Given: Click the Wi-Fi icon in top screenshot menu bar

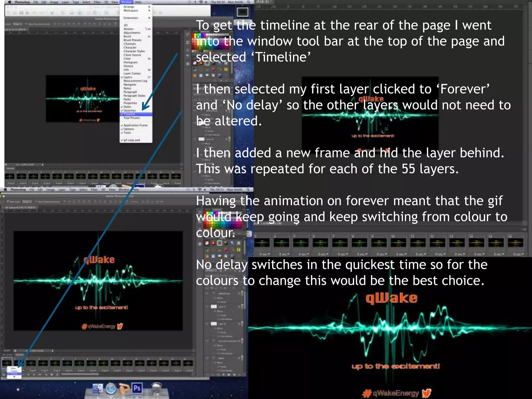Looking at the screenshot, I should click(x=201, y=2).
